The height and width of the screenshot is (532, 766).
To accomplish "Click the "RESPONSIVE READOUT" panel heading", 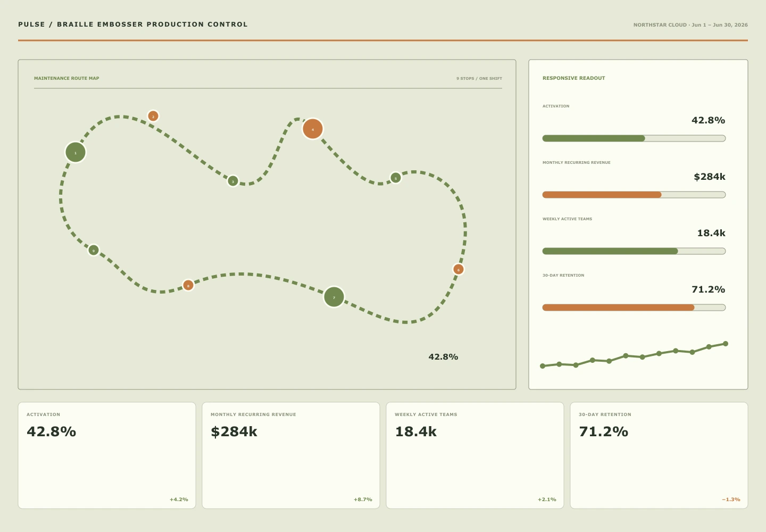I will (x=574, y=78).
